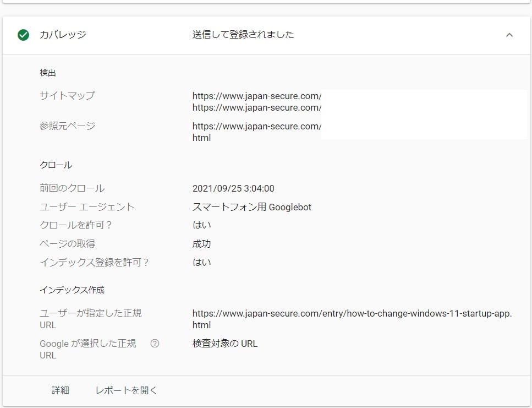Click the 検査対象の URL value
The height and width of the screenshot is (408, 532).
pyautogui.click(x=225, y=344)
